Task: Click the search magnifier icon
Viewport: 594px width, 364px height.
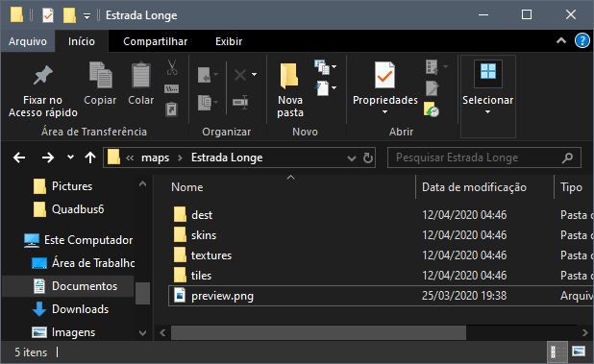Action: tap(567, 158)
